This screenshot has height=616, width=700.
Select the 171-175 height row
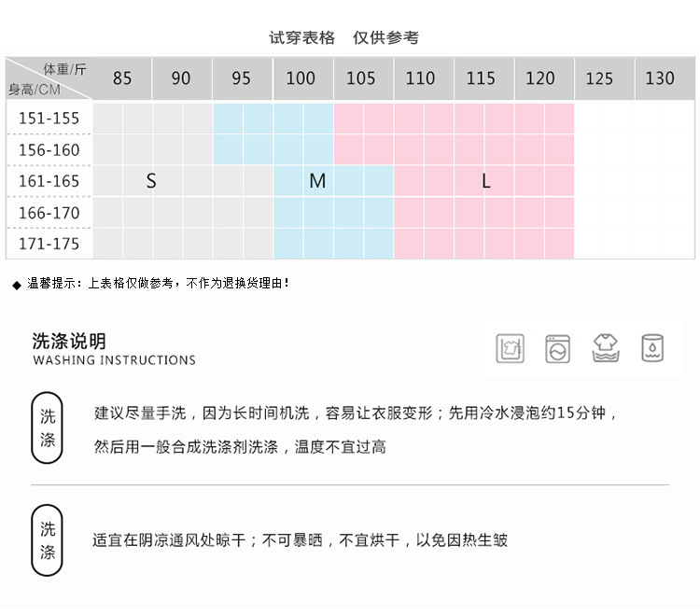(49, 244)
